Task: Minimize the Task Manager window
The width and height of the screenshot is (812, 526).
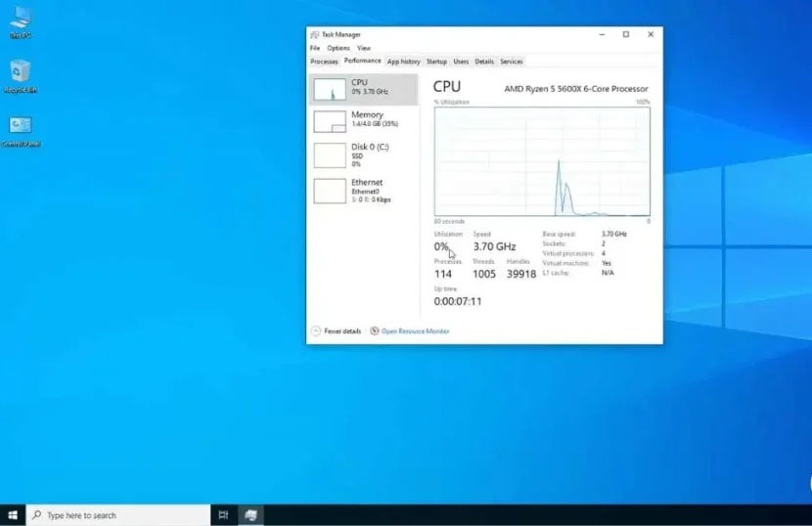Action: point(602,34)
